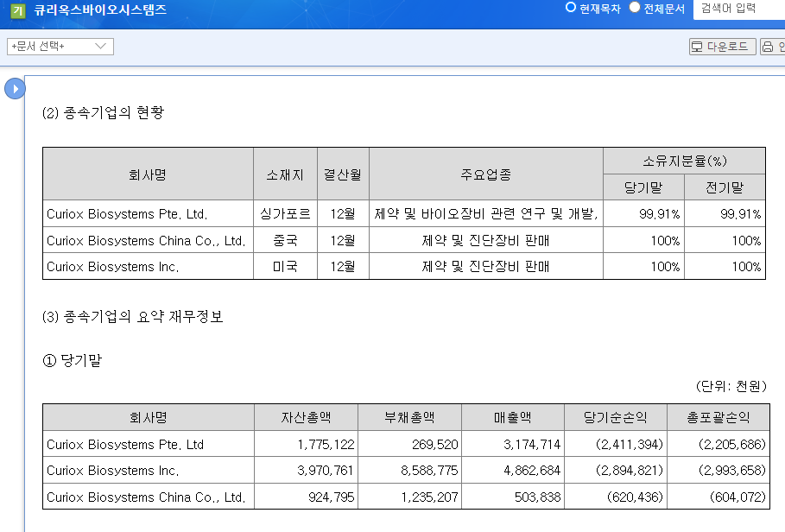Viewport: 785px width, 532px height.
Task: Click 총포괄손익 column header
Action: tap(719, 417)
